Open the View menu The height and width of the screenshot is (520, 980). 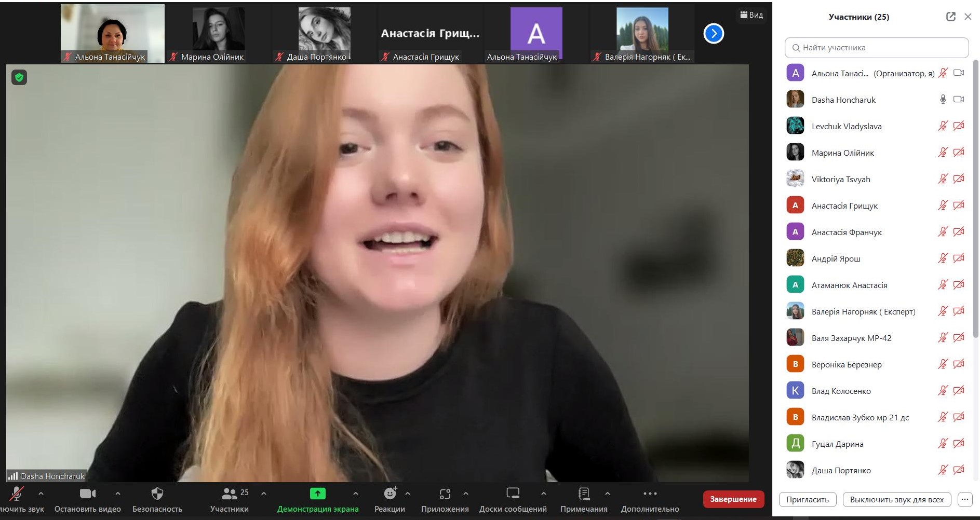[751, 15]
